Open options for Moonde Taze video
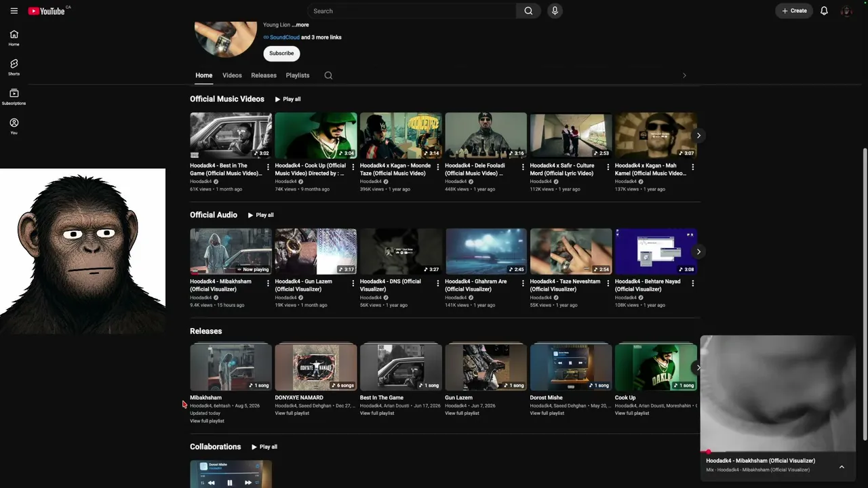Viewport: 868px width, 488px height. pyautogui.click(x=438, y=167)
